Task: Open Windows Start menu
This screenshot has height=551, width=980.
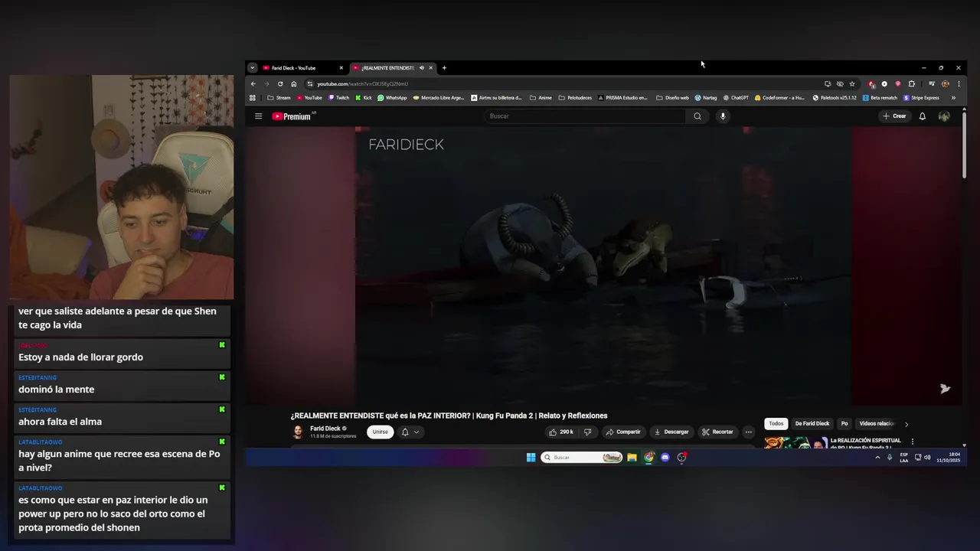Action: (531, 458)
